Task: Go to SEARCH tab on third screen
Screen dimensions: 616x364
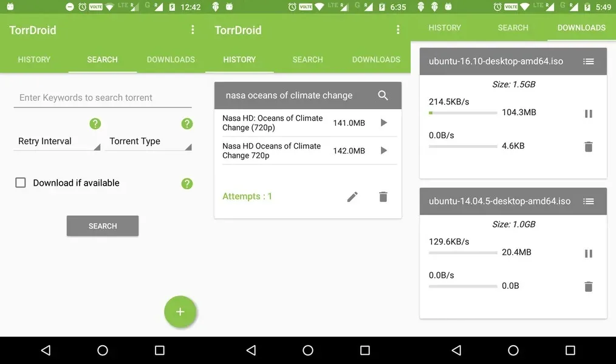Action: click(x=513, y=28)
